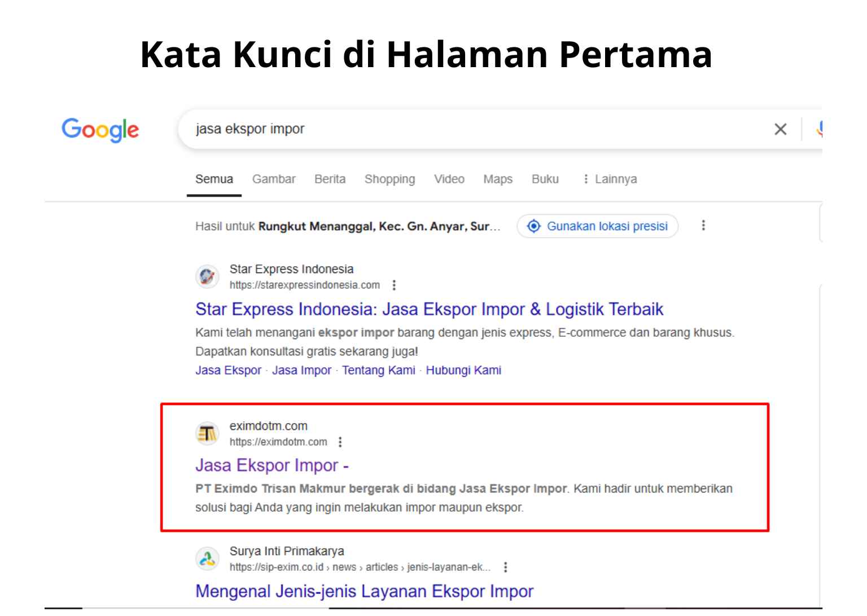Open three-dot menu beside starexpressindonesia.com
Viewport: 867px width, 616px height.
pyautogui.click(x=394, y=285)
